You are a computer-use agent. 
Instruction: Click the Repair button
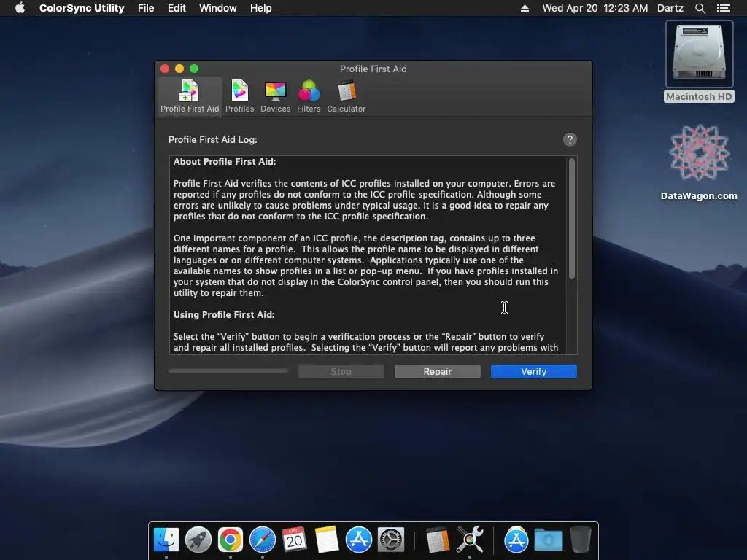pos(438,371)
